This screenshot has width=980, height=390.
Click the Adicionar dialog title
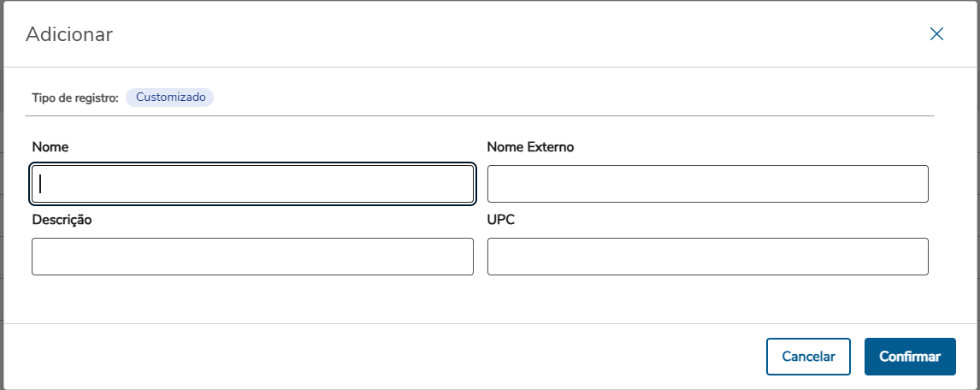tap(69, 35)
